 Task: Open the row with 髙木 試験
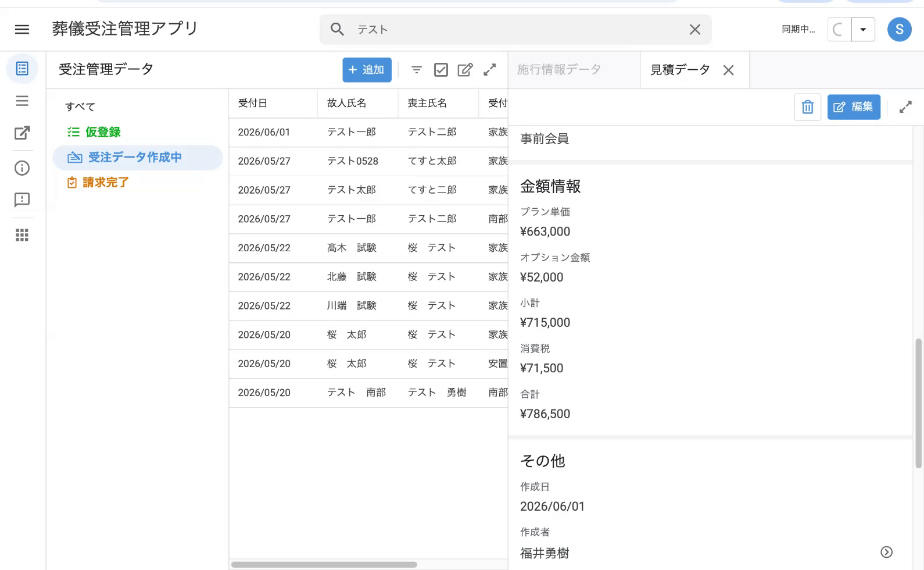tap(368, 248)
